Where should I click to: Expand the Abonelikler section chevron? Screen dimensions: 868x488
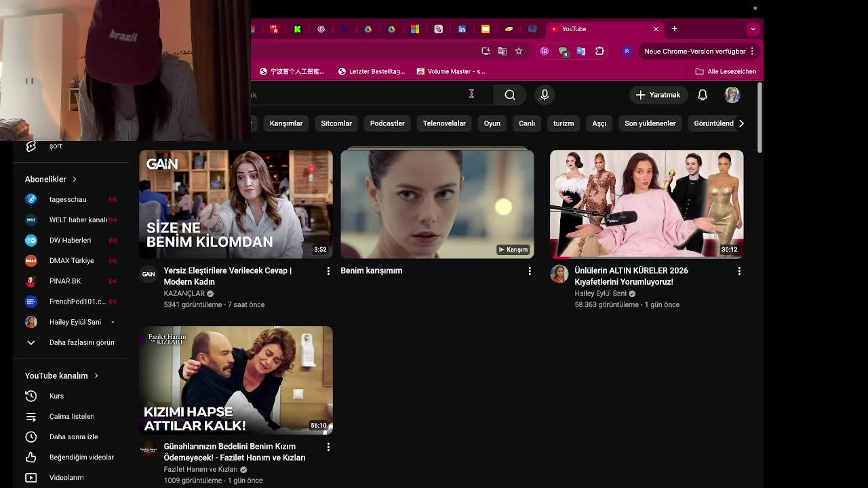pos(75,179)
